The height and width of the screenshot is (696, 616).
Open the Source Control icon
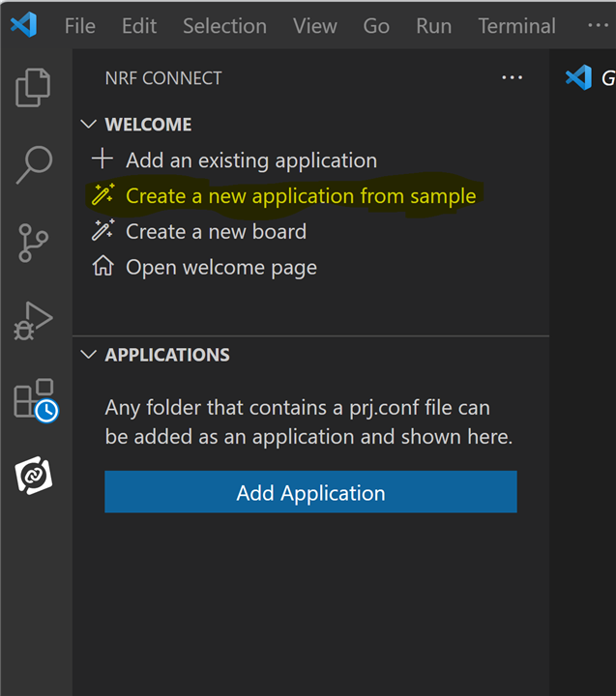click(x=33, y=243)
